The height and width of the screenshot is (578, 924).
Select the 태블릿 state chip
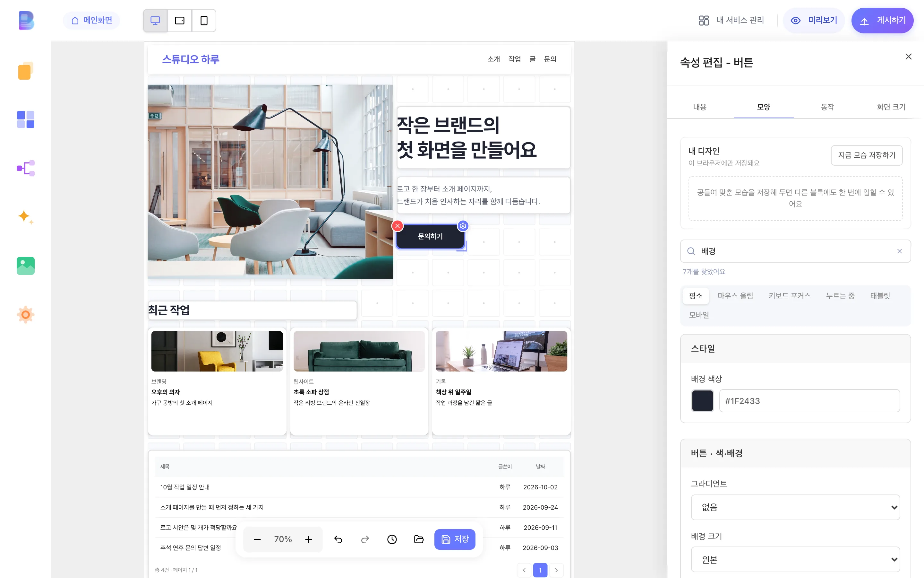click(x=880, y=296)
